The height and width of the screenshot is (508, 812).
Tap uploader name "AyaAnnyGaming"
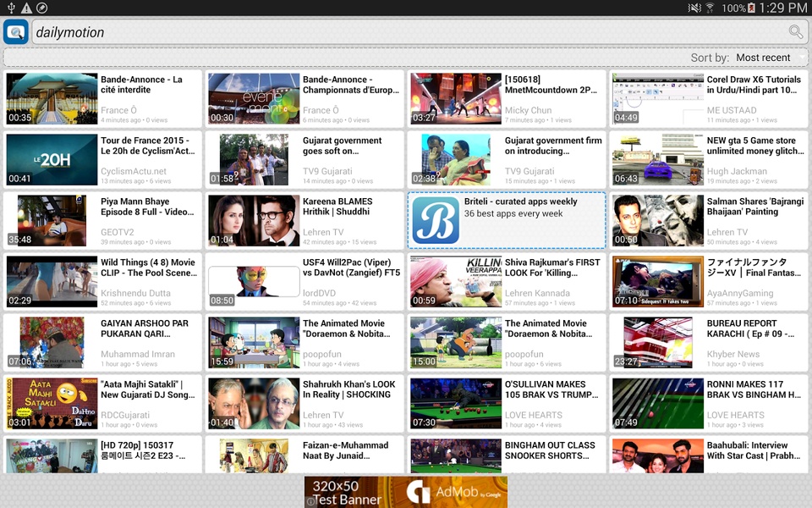pyautogui.click(x=740, y=293)
